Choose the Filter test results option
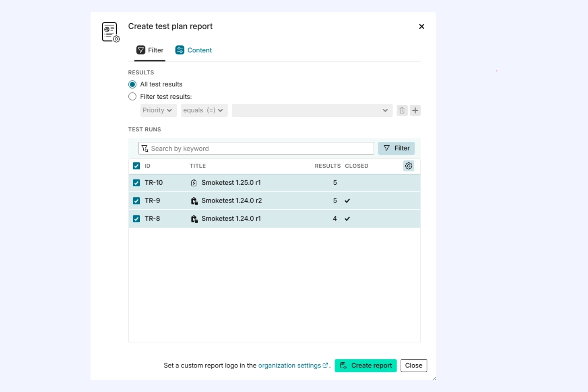588x392 pixels. click(x=132, y=96)
